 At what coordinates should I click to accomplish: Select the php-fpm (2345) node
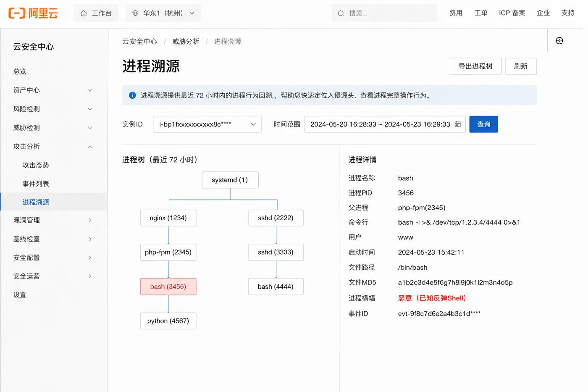point(168,252)
